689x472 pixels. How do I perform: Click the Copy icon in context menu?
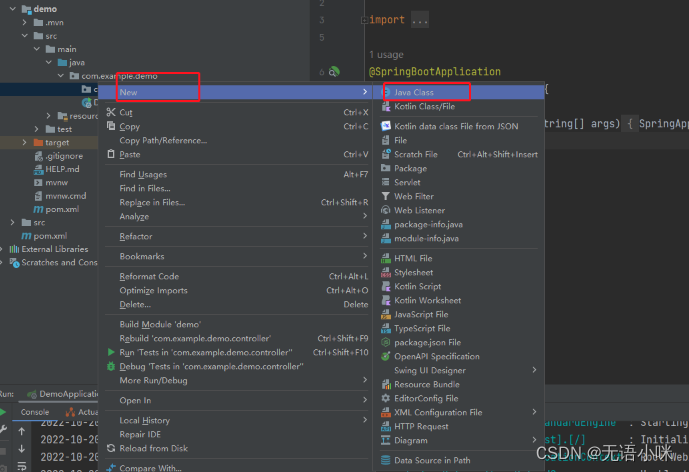tap(111, 126)
